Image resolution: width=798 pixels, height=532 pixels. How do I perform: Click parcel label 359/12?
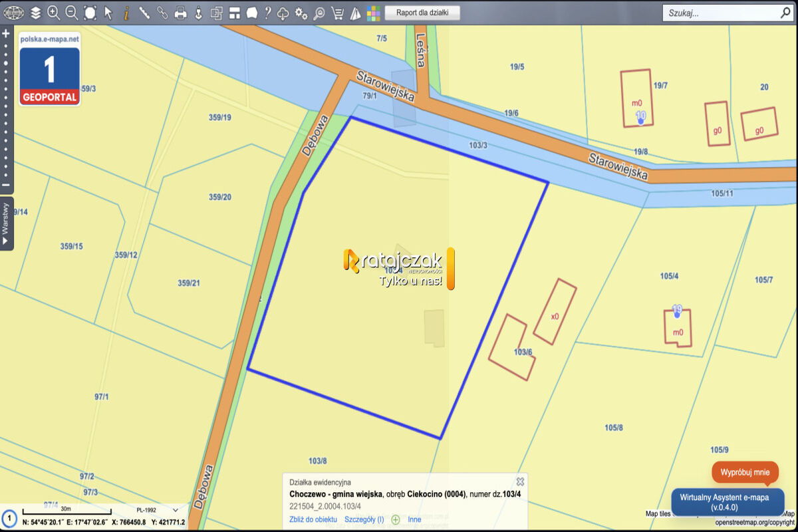[126, 255]
